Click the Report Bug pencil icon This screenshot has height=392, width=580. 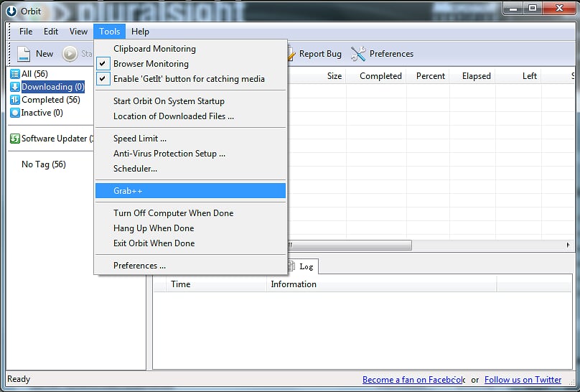pyautogui.click(x=291, y=54)
